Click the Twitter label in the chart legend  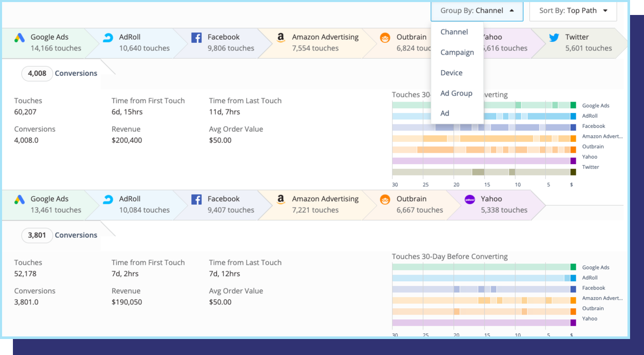click(x=590, y=167)
